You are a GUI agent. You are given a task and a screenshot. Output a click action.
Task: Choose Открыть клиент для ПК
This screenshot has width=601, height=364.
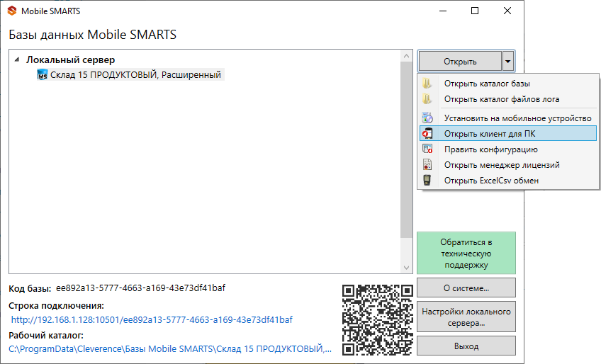pos(507,134)
